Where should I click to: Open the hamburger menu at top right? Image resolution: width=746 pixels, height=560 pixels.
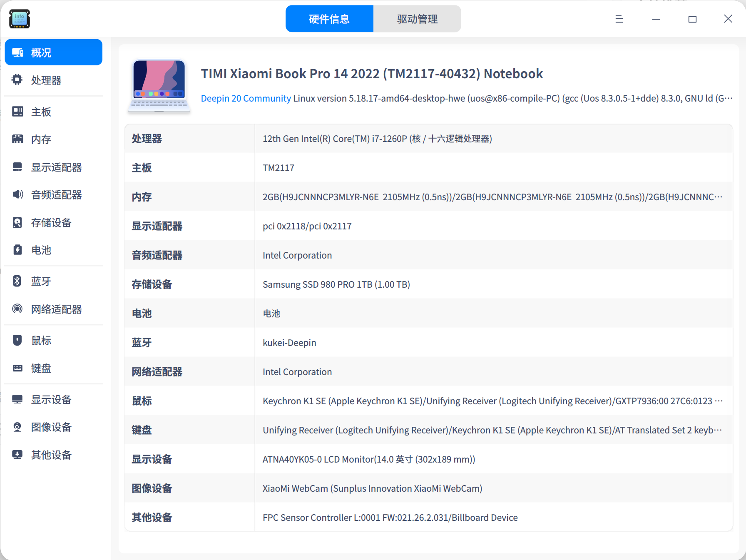pos(619,19)
